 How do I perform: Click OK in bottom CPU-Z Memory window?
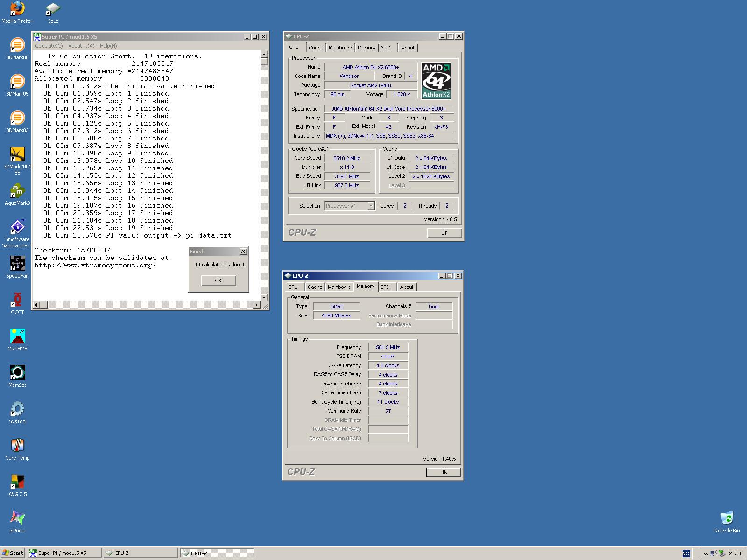[444, 472]
